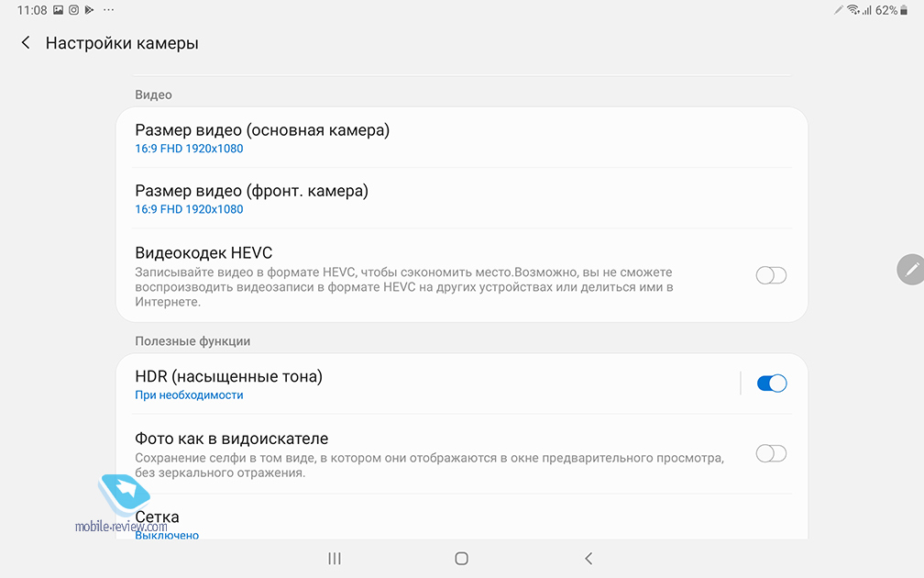Turn off the HDR rich tone switch

pos(772,383)
